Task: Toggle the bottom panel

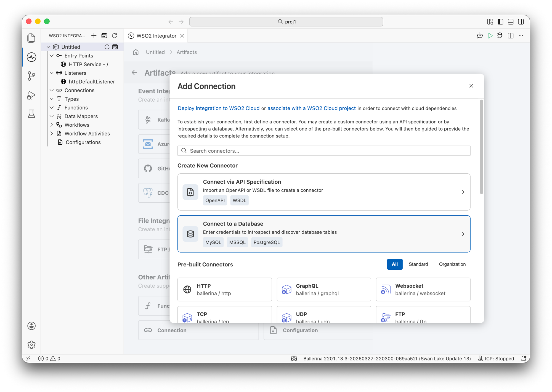Action: tap(511, 22)
